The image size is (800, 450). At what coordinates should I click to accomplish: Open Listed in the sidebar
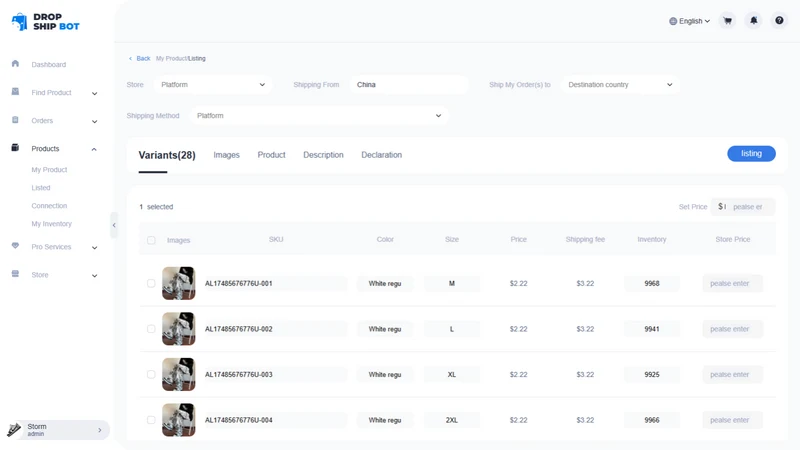pos(41,188)
